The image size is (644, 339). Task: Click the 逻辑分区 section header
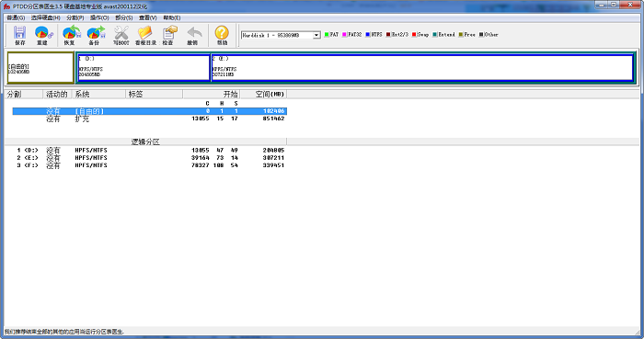tap(145, 141)
